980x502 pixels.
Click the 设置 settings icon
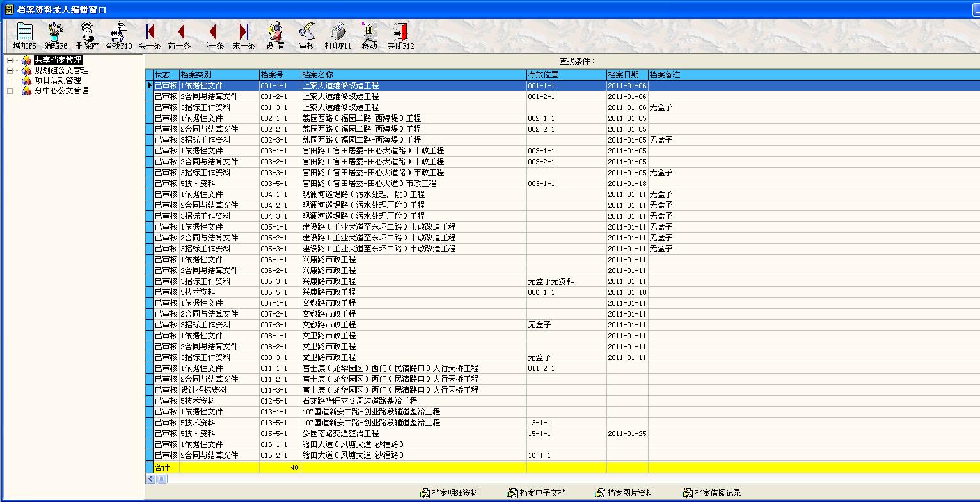(275, 33)
